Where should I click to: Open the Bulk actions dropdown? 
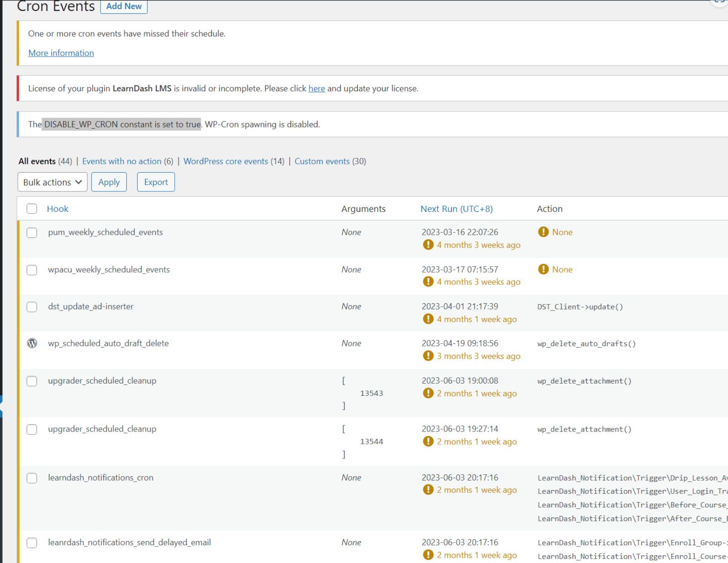[52, 182]
